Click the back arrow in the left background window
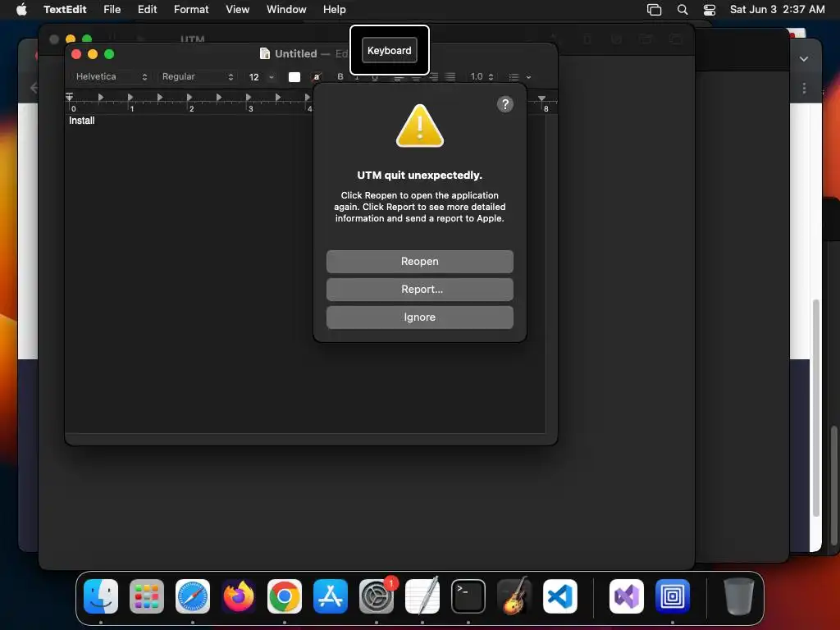The width and height of the screenshot is (840, 630). tap(34, 88)
